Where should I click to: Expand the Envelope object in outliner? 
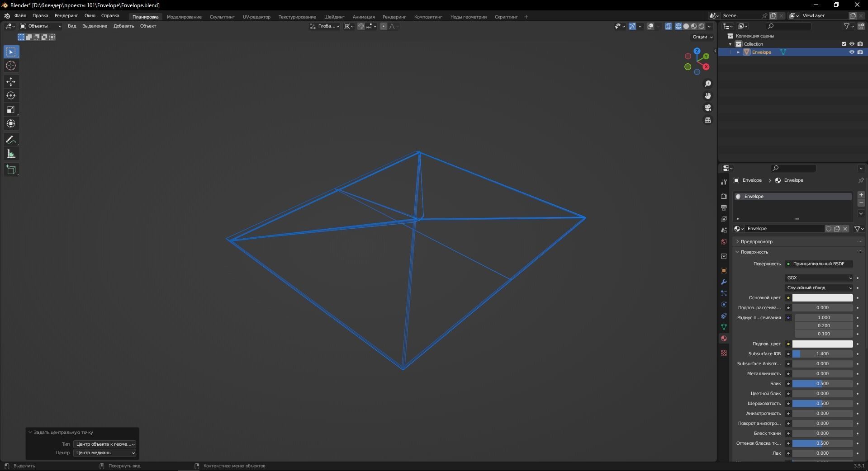(738, 52)
